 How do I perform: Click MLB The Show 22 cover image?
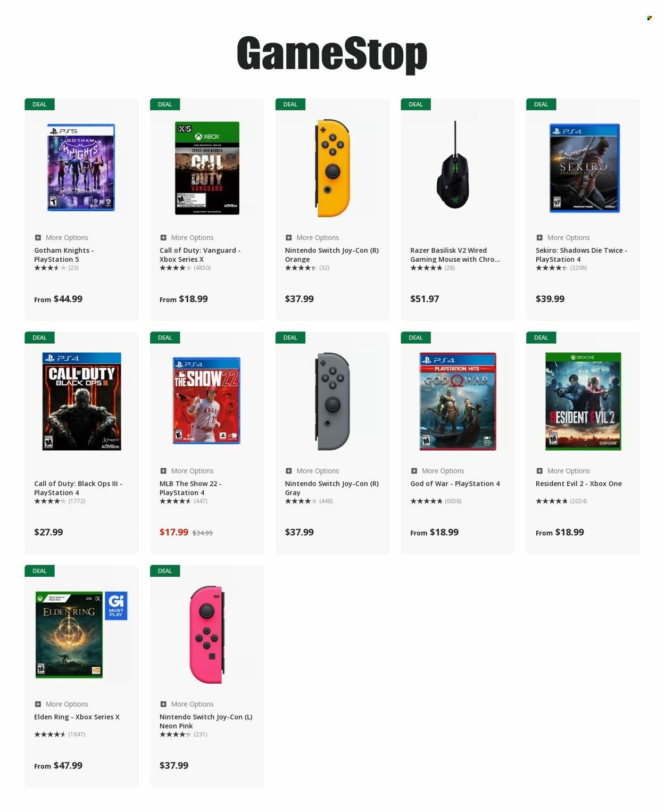click(x=206, y=401)
